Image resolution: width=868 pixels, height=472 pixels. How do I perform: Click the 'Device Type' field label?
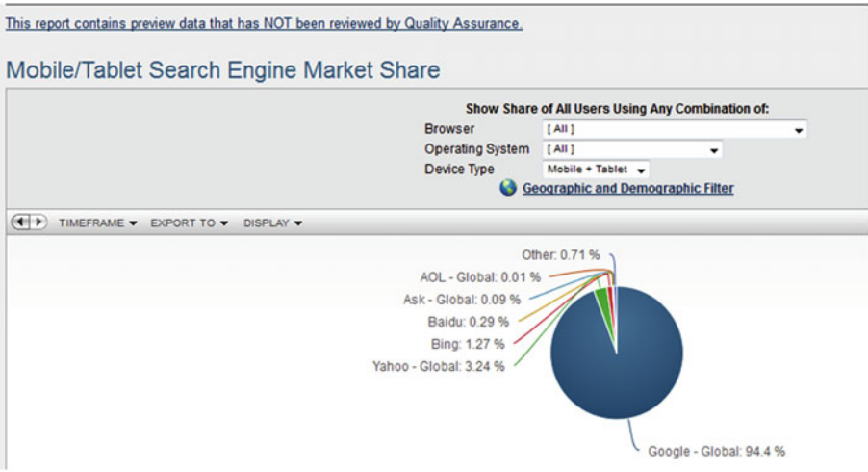pos(459,170)
